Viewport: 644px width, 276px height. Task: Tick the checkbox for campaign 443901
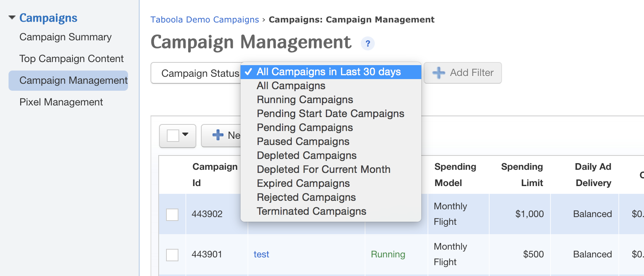[172, 255]
